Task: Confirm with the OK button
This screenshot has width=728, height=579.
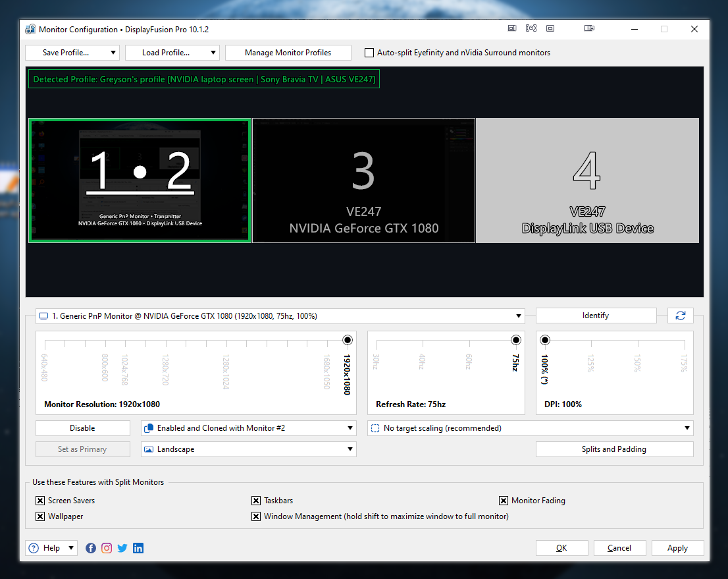Action: 561,548
